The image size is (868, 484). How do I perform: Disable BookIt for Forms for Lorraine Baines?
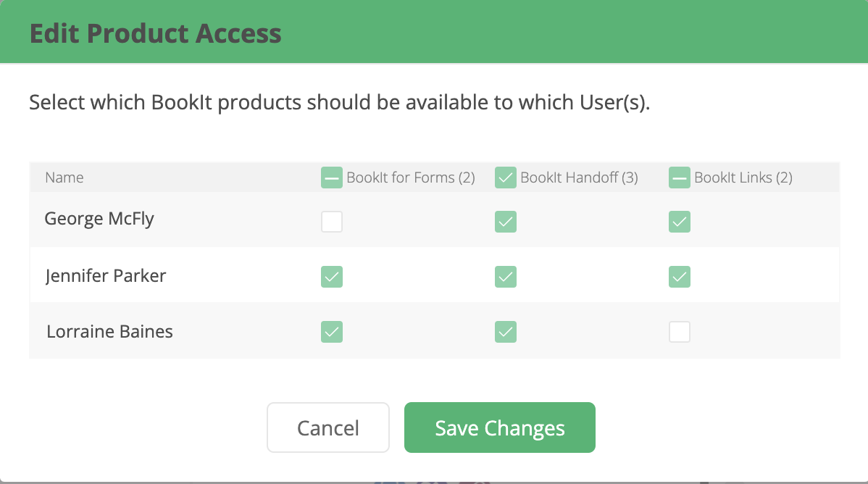pos(332,332)
